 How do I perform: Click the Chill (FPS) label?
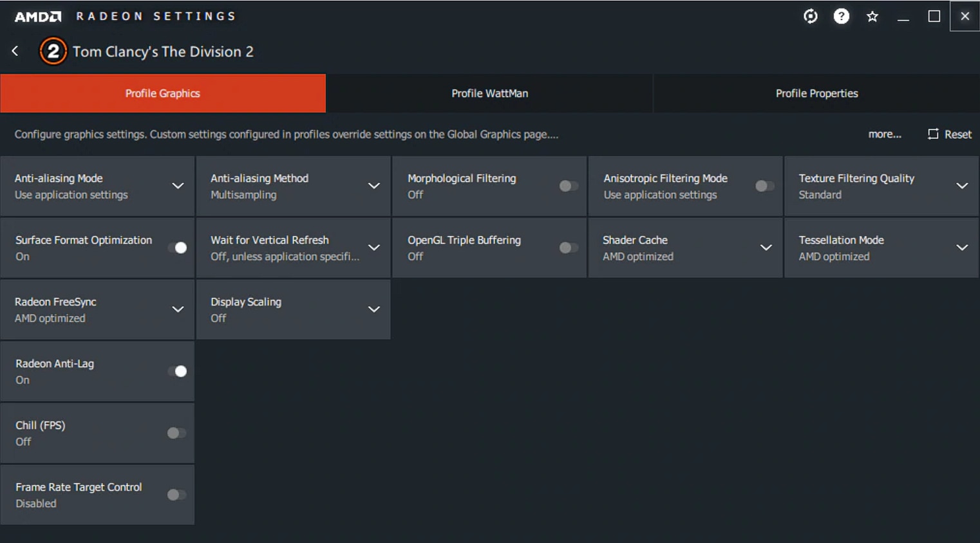[41, 425]
